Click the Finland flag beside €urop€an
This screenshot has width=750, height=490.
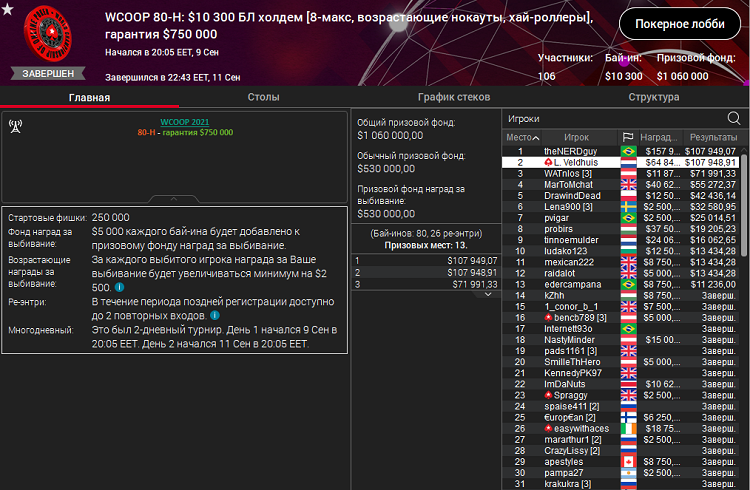coord(629,417)
